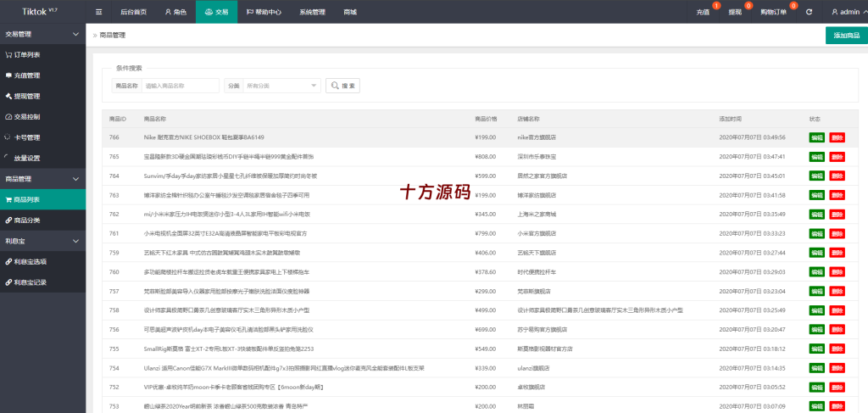Click 删除 for product 757
This screenshot has width=868, height=413.
pyautogui.click(x=837, y=291)
